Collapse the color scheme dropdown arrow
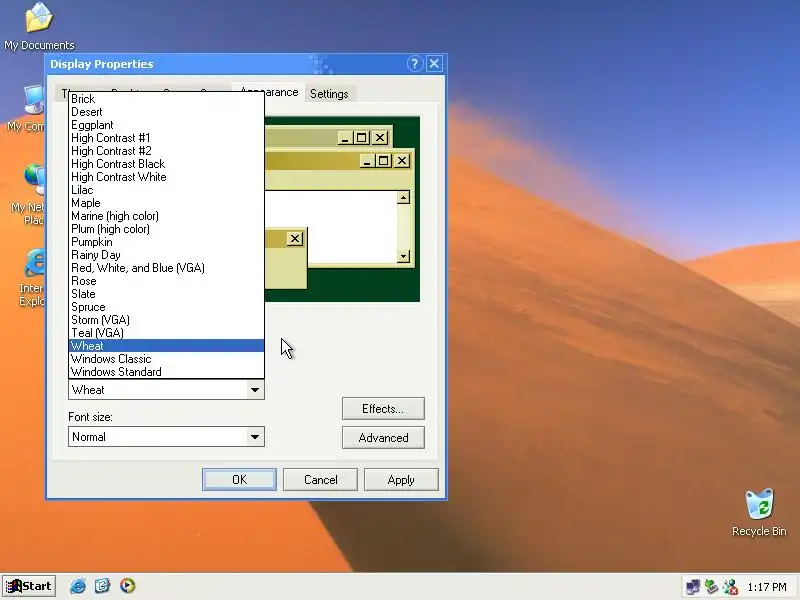Image resolution: width=800 pixels, height=600 pixels. pyautogui.click(x=255, y=390)
